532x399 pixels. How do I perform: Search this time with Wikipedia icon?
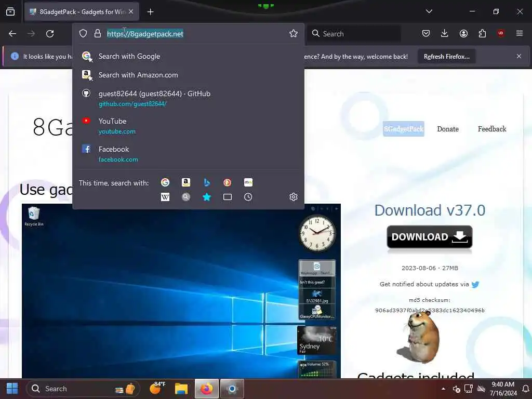[165, 197]
